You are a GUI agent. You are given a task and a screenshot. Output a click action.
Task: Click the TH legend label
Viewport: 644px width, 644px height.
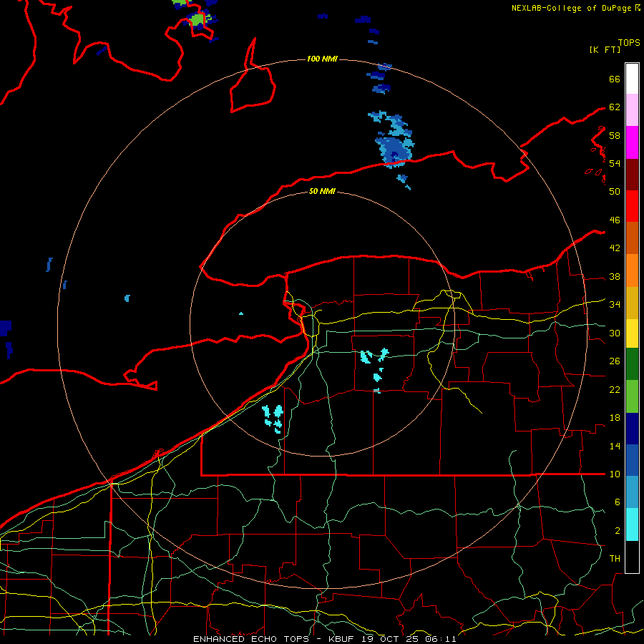click(615, 559)
